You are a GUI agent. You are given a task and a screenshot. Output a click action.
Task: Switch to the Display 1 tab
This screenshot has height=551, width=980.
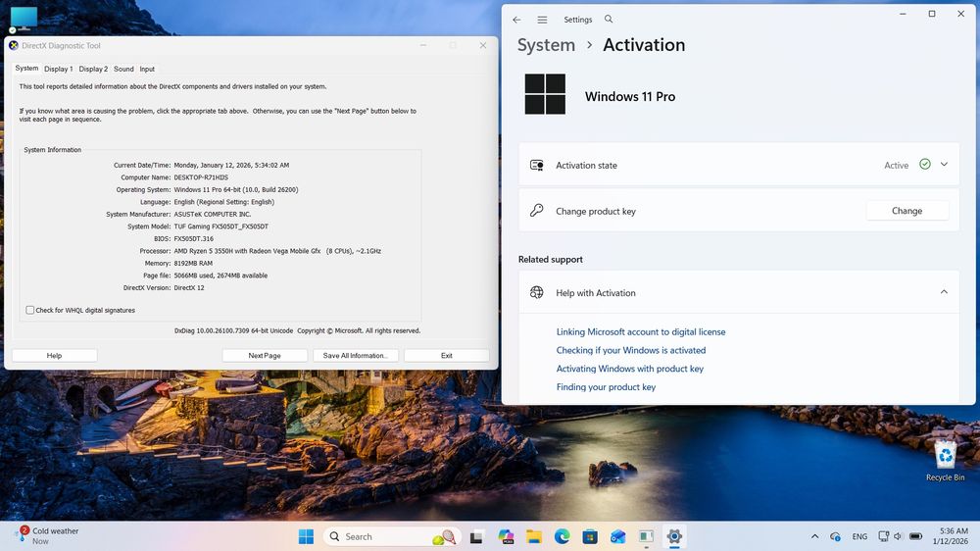click(x=58, y=69)
